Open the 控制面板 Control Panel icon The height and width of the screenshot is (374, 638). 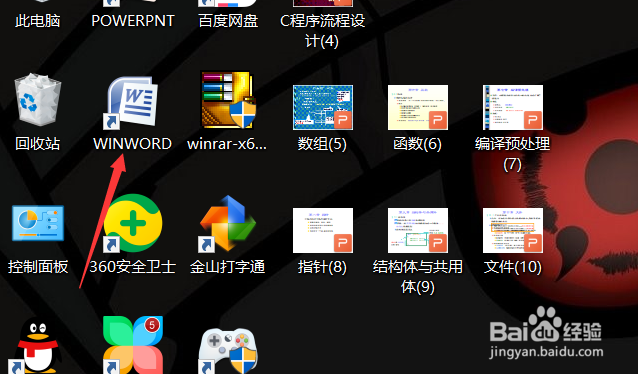pos(37,223)
